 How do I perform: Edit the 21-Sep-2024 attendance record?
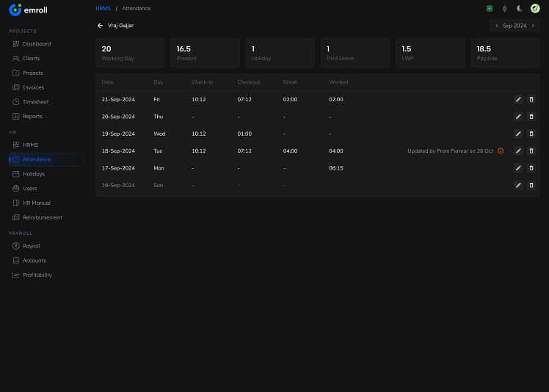518,99
